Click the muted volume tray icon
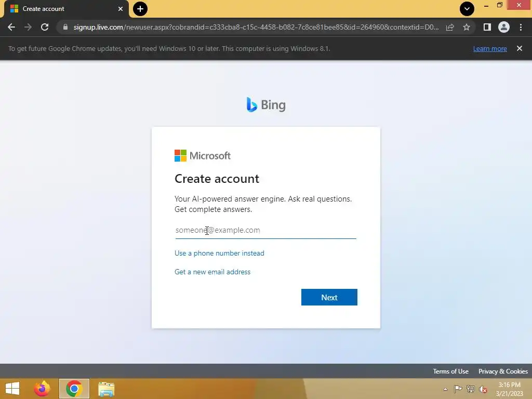532x399 pixels. [x=483, y=389]
